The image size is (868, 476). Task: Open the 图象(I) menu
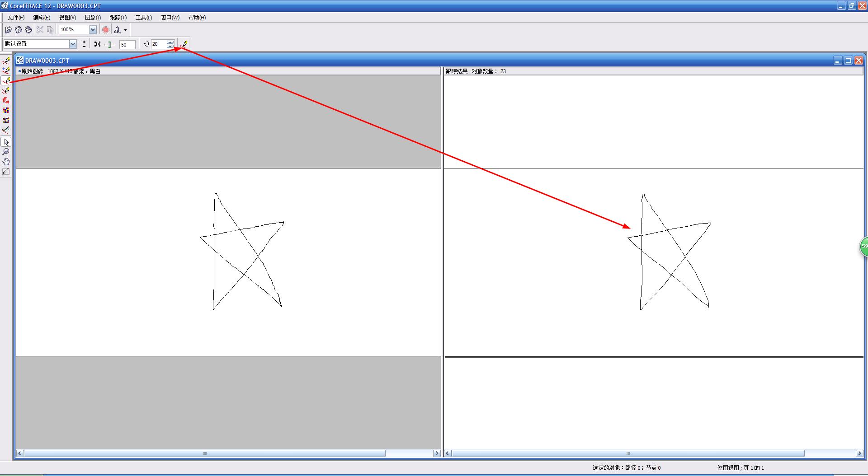pyautogui.click(x=93, y=18)
